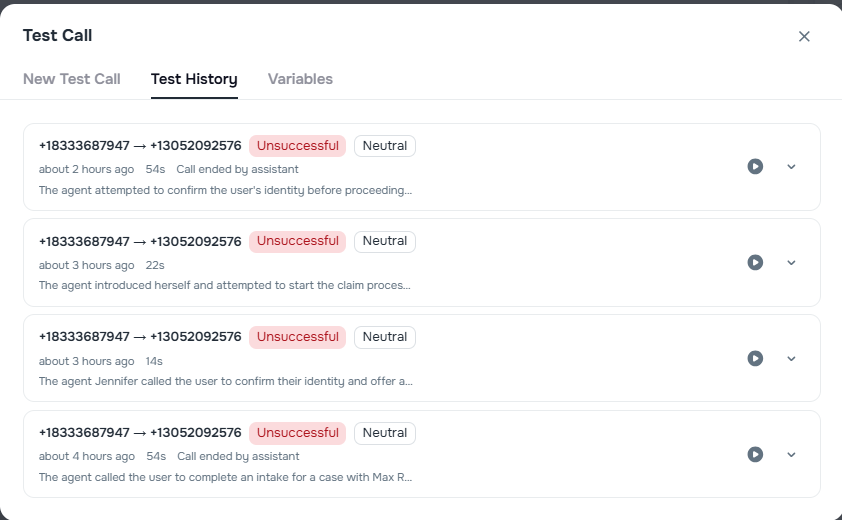
Task: Click Neutral badge on call from 2 hours ago
Action: click(384, 146)
